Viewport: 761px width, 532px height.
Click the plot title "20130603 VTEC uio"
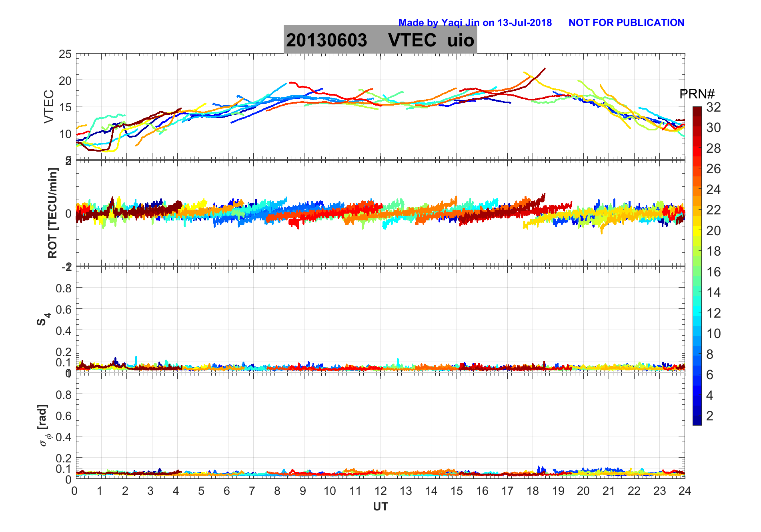pos(380,40)
